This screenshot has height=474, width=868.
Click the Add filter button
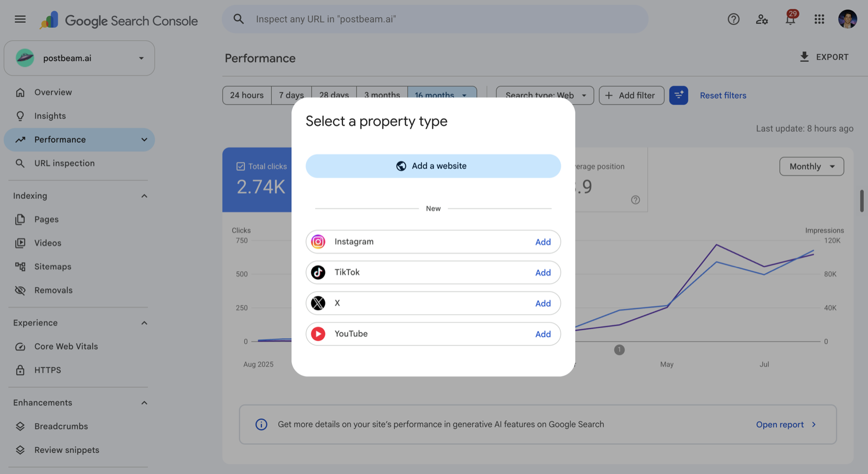pos(631,96)
